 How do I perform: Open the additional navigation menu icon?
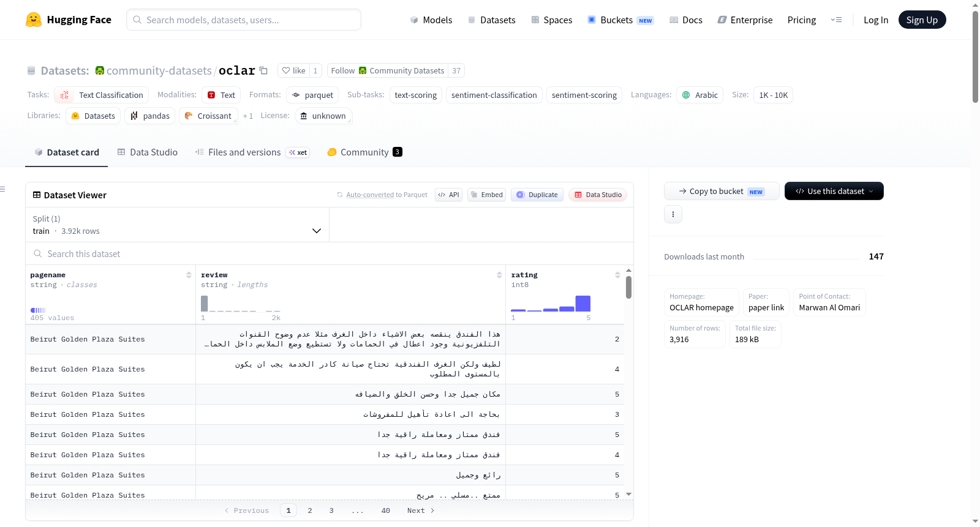click(836, 20)
